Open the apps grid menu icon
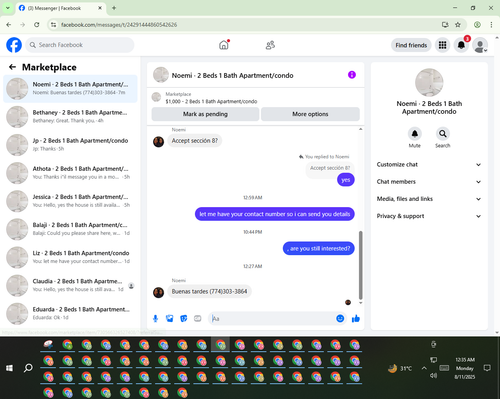 click(442, 45)
